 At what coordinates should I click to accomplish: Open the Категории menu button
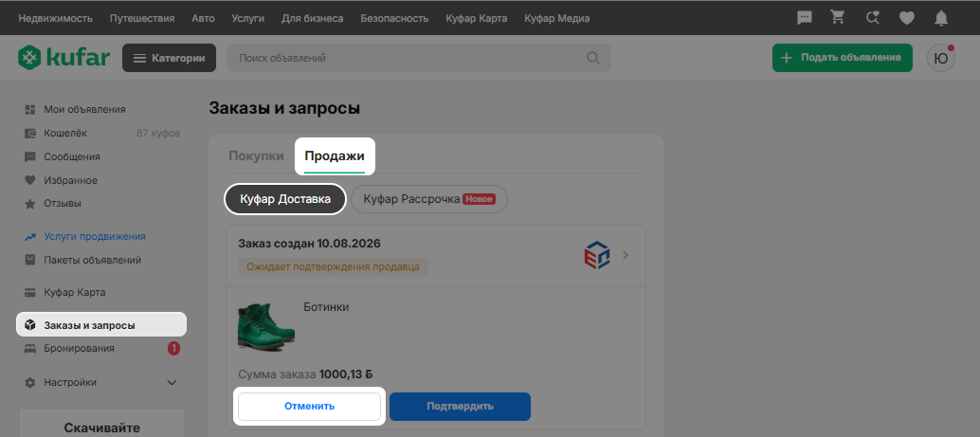click(170, 58)
